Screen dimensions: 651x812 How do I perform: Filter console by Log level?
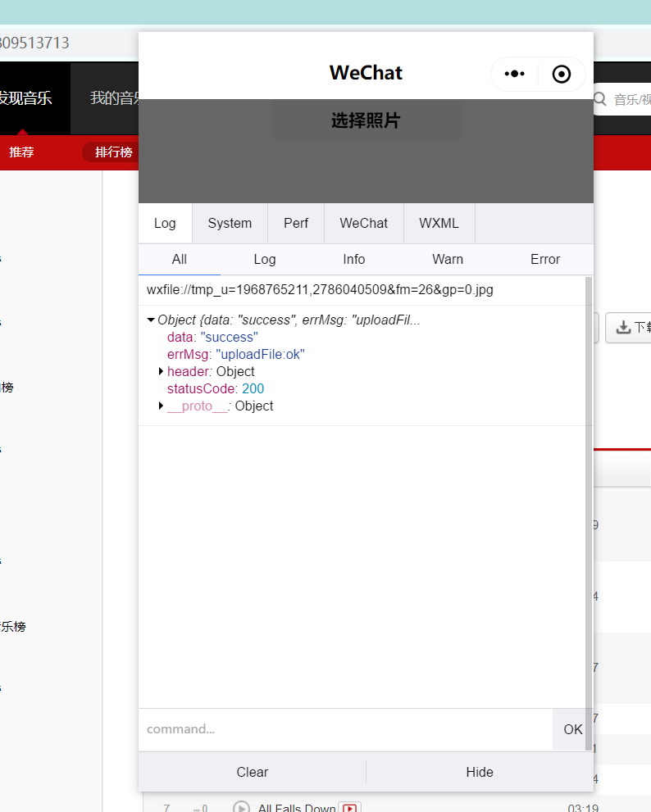point(264,260)
